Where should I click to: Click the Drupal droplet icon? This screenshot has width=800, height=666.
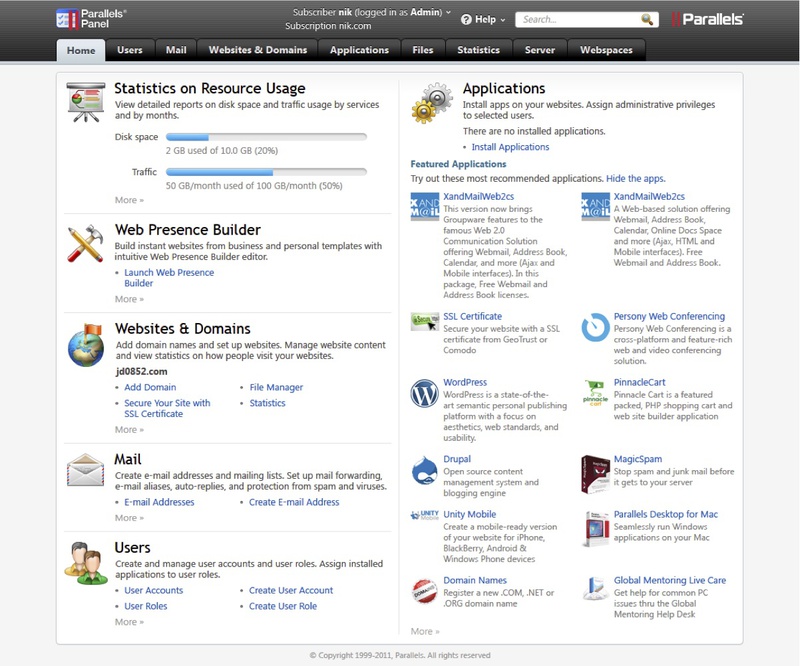(424, 470)
